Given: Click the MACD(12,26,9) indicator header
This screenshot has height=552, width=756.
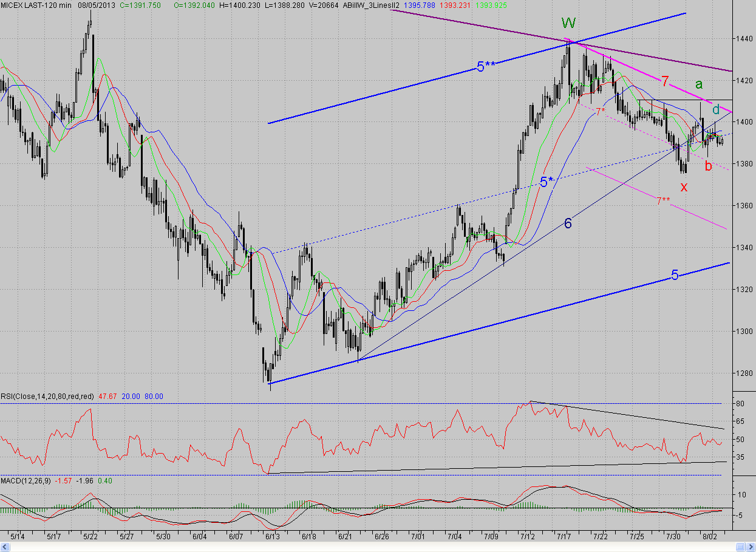Looking at the screenshot, I should point(26,480).
